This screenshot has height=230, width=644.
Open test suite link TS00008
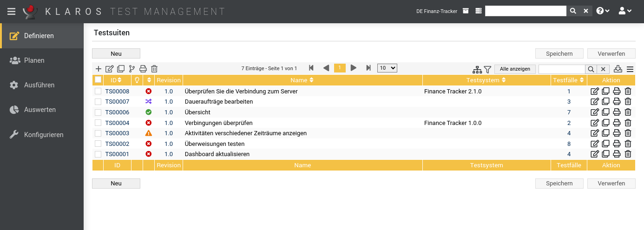tap(117, 92)
